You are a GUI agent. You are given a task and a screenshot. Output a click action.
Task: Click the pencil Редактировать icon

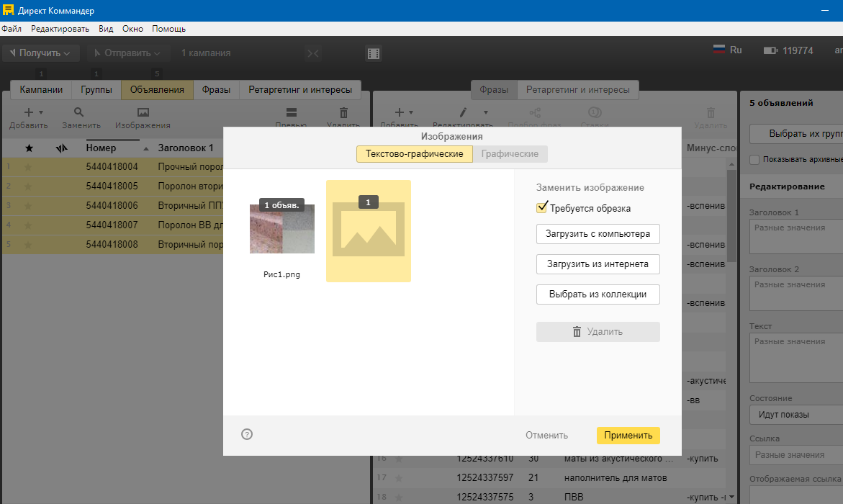464,112
